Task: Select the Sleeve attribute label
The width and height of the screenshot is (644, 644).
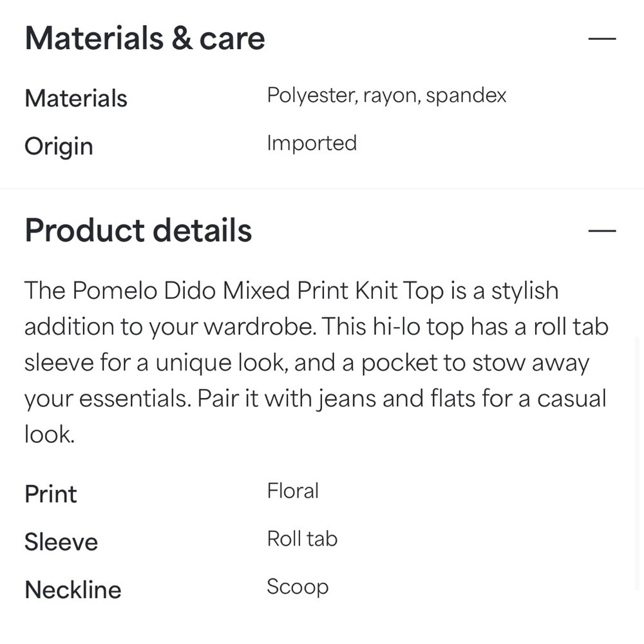Action: pyautogui.click(x=61, y=542)
